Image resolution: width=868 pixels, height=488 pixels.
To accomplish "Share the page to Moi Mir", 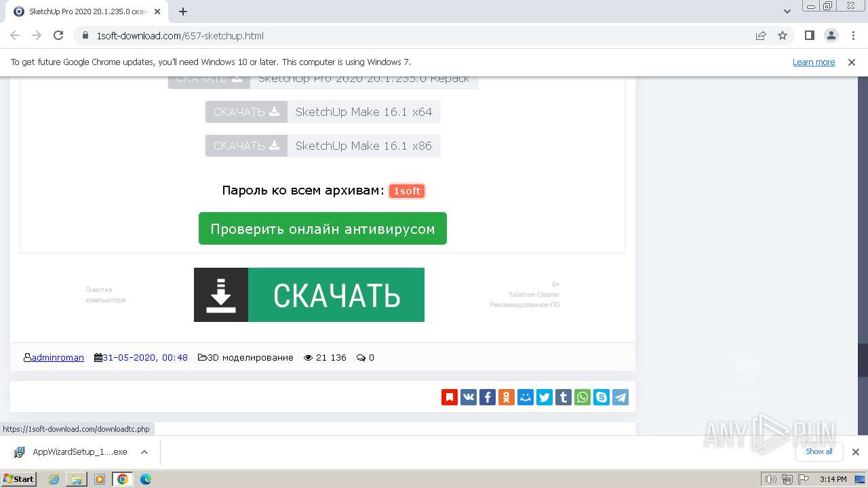I will pyautogui.click(x=526, y=397).
